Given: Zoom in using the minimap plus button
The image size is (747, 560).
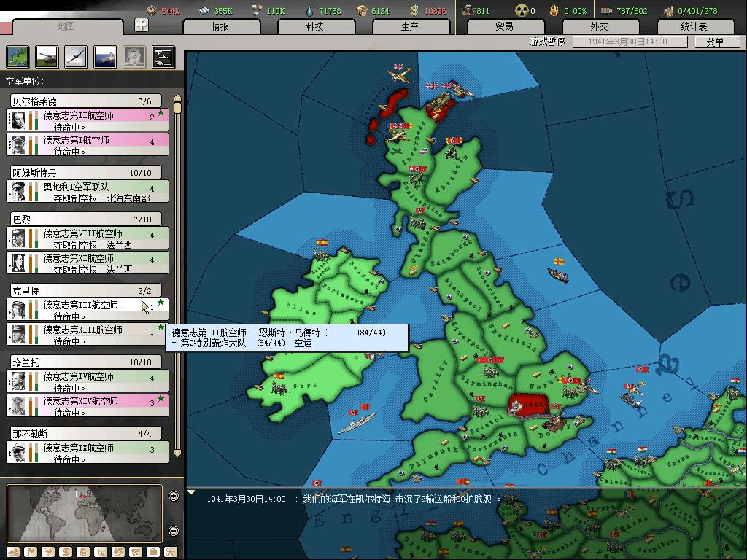Looking at the screenshot, I should tap(174, 497).
